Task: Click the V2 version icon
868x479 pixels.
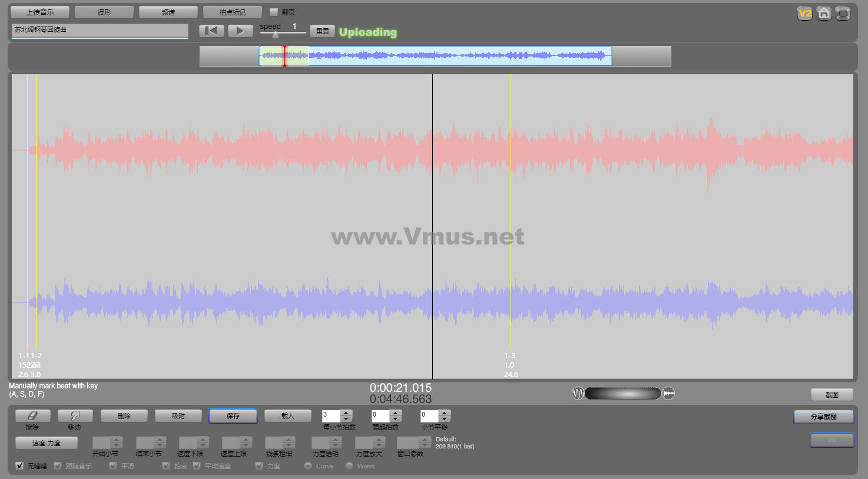Action: 804,14
